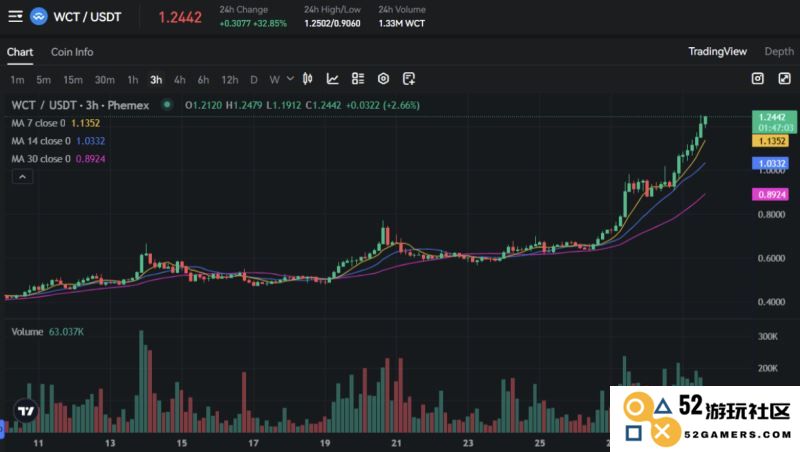The height and width of the screenshot is (452, 800).
Task: Click the 24h Change value
Action: tap(253, 23)
